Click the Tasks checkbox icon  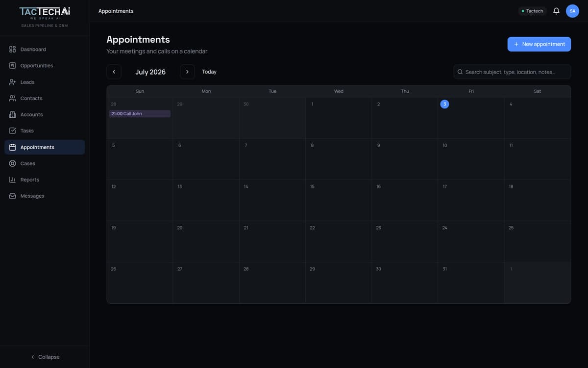13,131
